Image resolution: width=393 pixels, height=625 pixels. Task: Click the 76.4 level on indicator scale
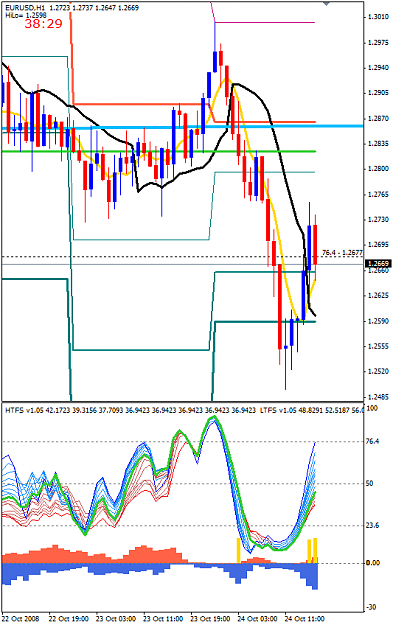372,442
